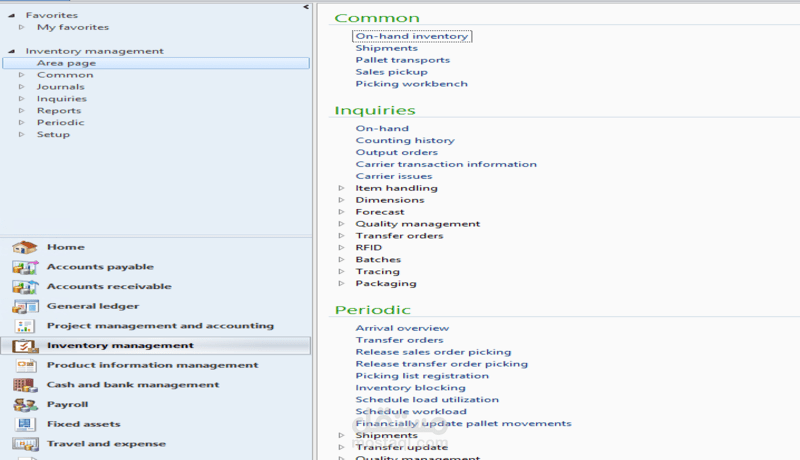Expand the Common tree node arrow
Image resolution: width=800 pixels, height=460 pixels.
pyautogui.click(x=21, y=75)
